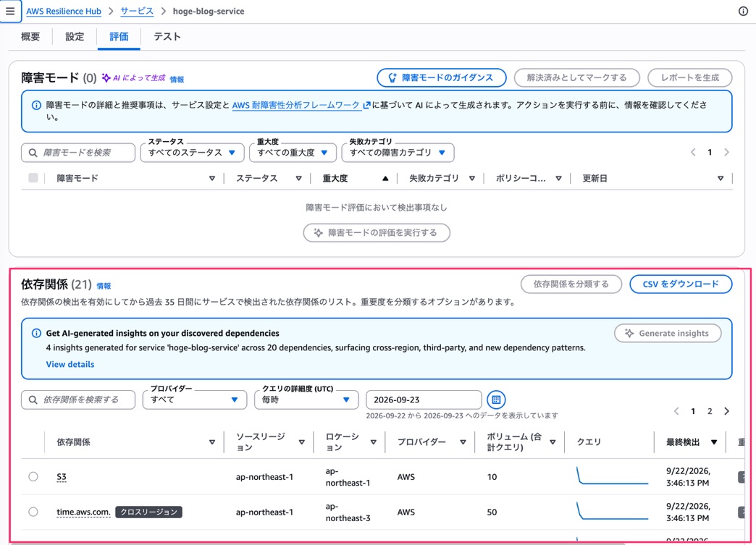The image size is (756, 545).
Task: Go to page 2 of dependencies
Action: click(710, 411)
